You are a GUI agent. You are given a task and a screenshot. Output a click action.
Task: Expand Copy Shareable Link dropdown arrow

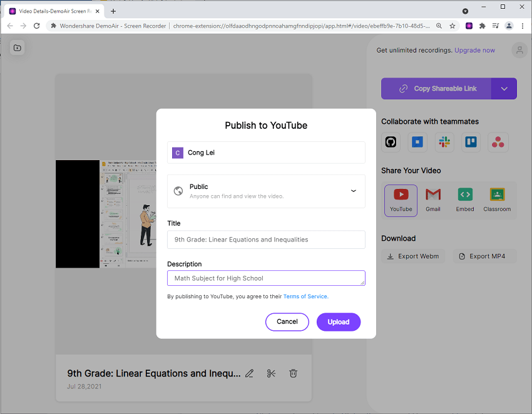point(504,89)
